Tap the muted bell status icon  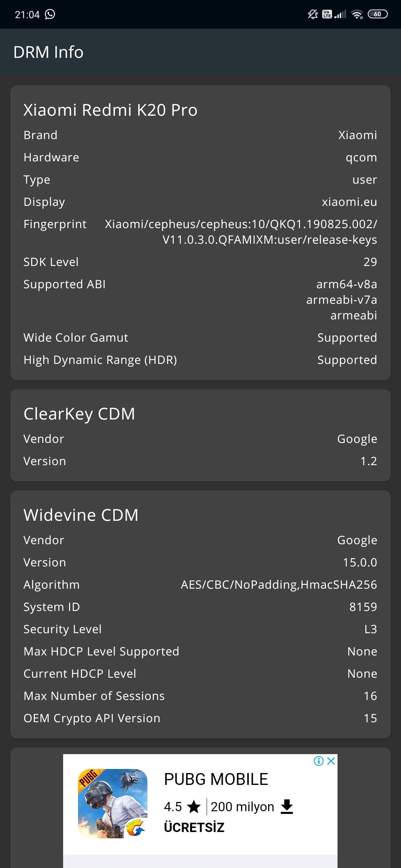point(313,14)
